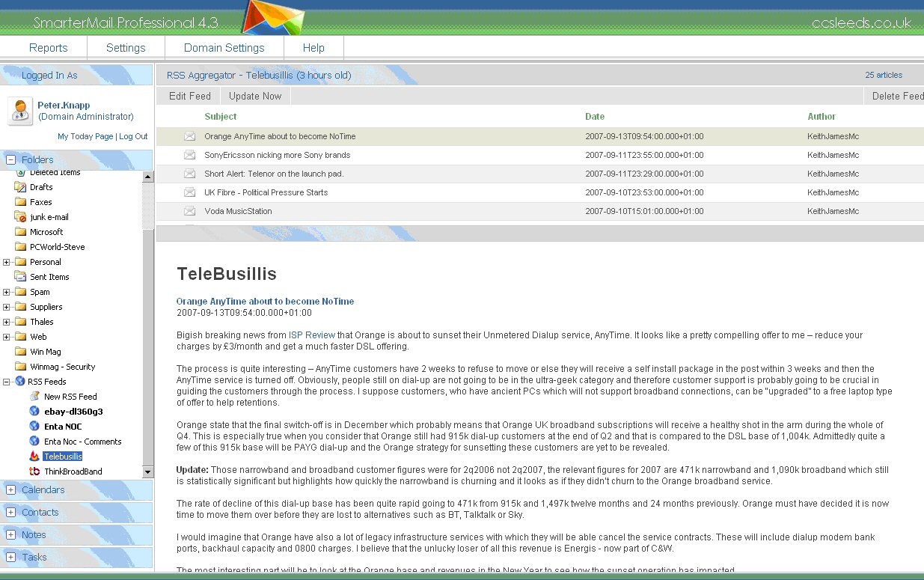The image size is (924, 580).
Task: Click the Web folder icon
Action: click(x=20, y=337)
